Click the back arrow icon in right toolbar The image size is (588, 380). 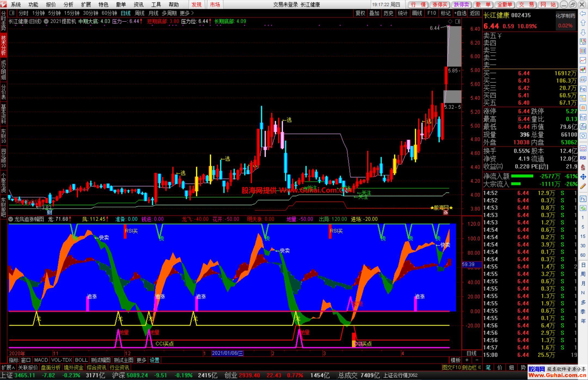[x=583, y=13]
